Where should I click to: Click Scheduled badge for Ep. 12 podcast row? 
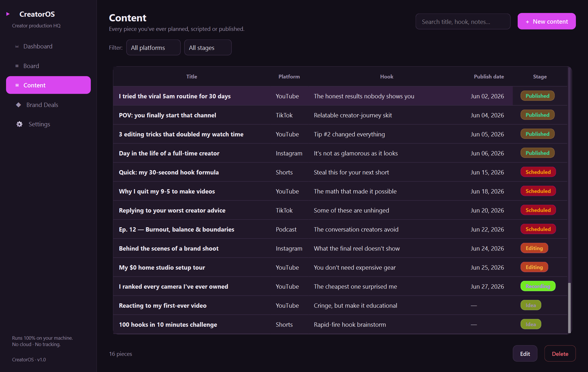pos(538,229)
